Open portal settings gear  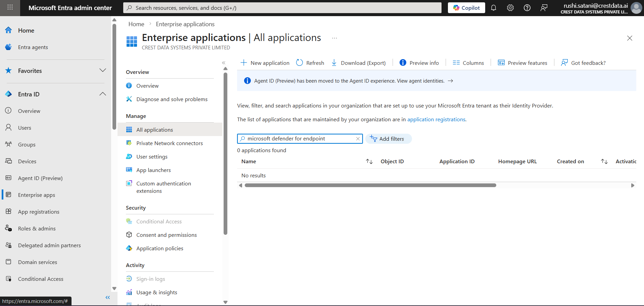(x=510, y=8)
